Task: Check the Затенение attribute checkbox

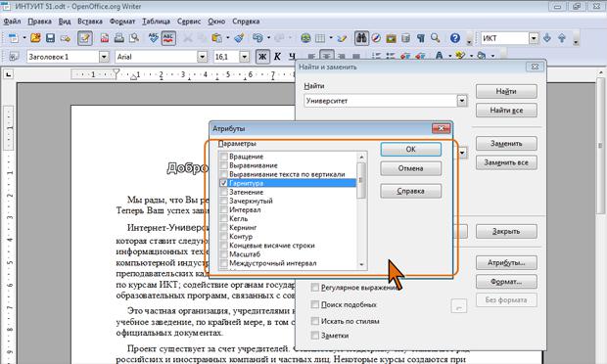Action: [224, 192]
